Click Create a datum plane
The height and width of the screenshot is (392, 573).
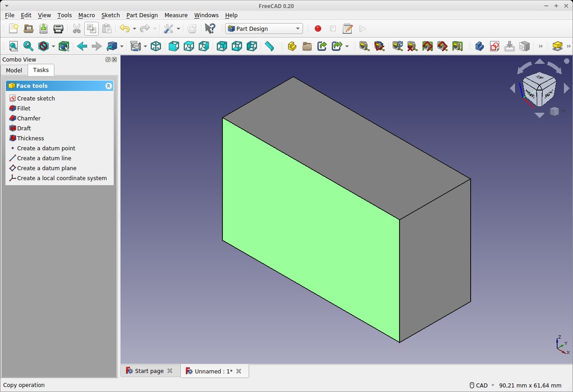coord(47,168)
